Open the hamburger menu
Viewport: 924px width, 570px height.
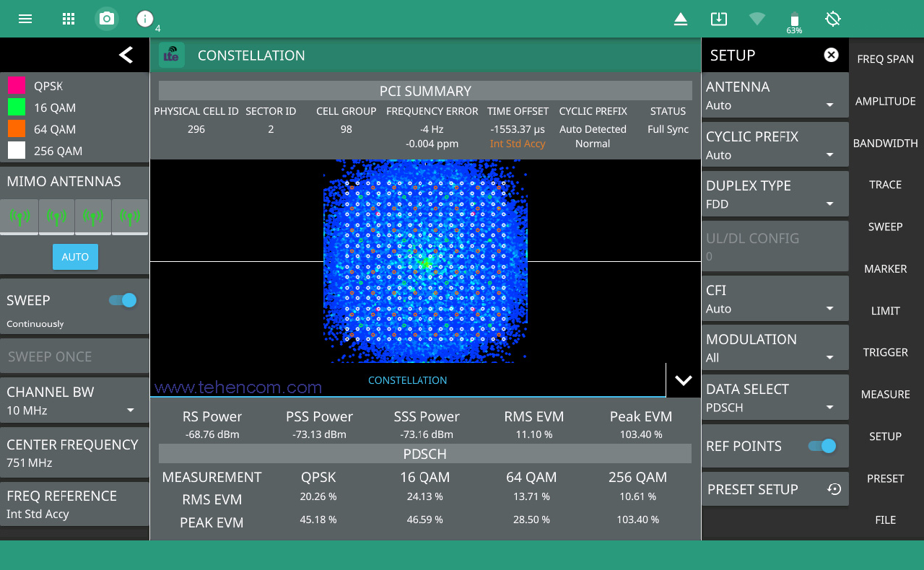click(x=25, y=19)
